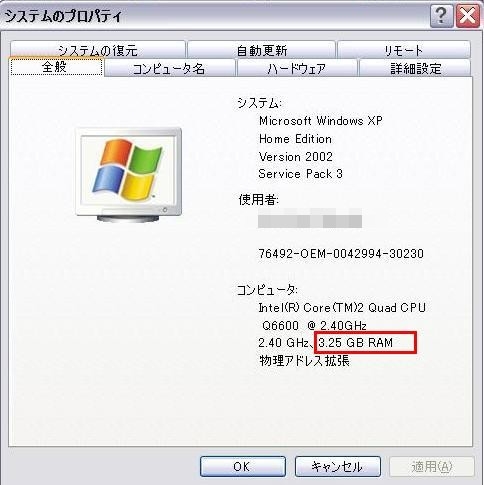Click the product ID 76492-OEM-0042994-30230
Image resolution: width=484 pixels, height=485 pixels.
341,254
